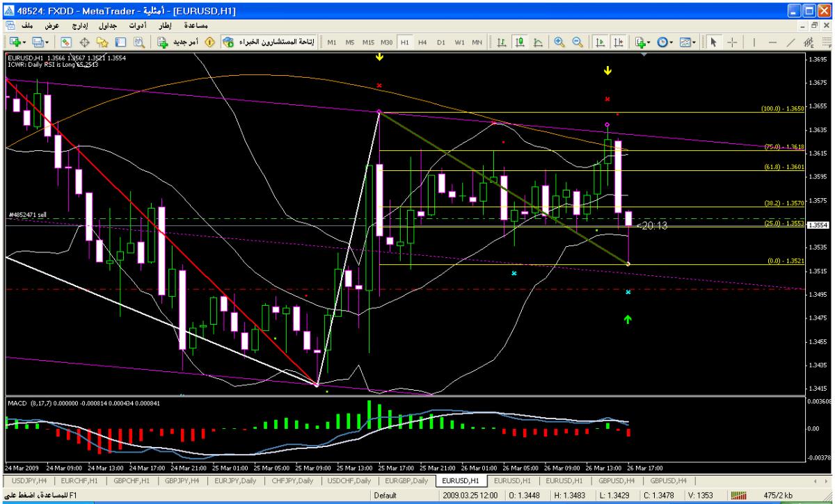The width and height of the screenshot is (835, 504).
Task: Click the 475/2 kb traffic status entry
Action: (x=778, y=496)
